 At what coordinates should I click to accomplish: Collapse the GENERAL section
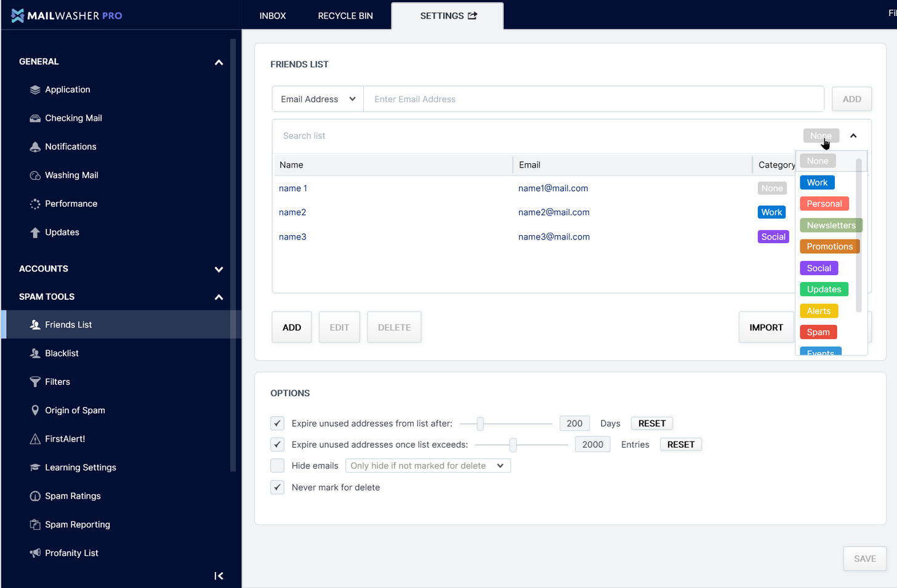219,62
